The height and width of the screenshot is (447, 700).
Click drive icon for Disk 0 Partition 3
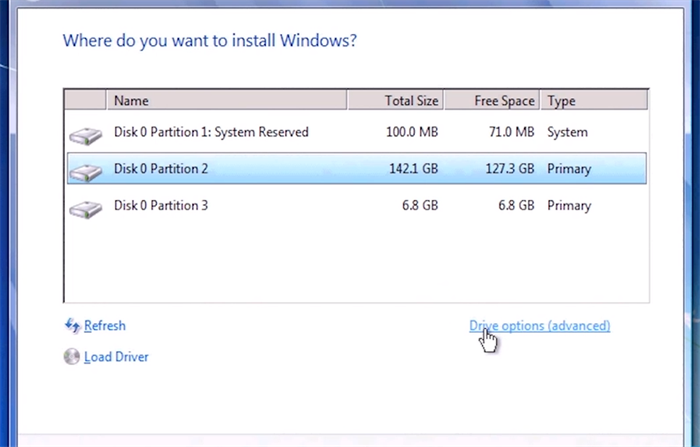[x=86, y=209]
